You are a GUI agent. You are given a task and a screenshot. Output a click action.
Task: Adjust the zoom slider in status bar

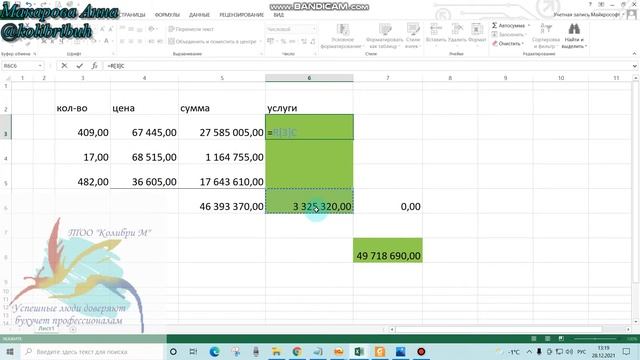[x=595, y=339]
